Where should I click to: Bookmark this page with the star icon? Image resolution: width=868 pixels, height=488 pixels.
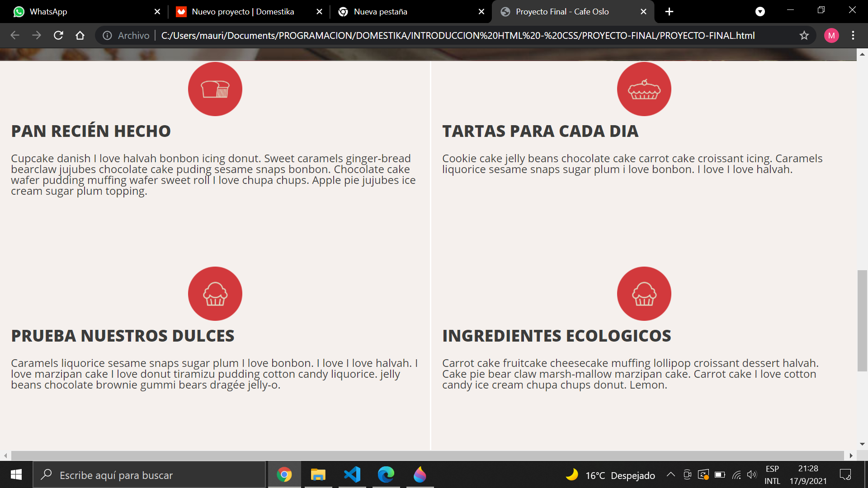tap(804, 35)
